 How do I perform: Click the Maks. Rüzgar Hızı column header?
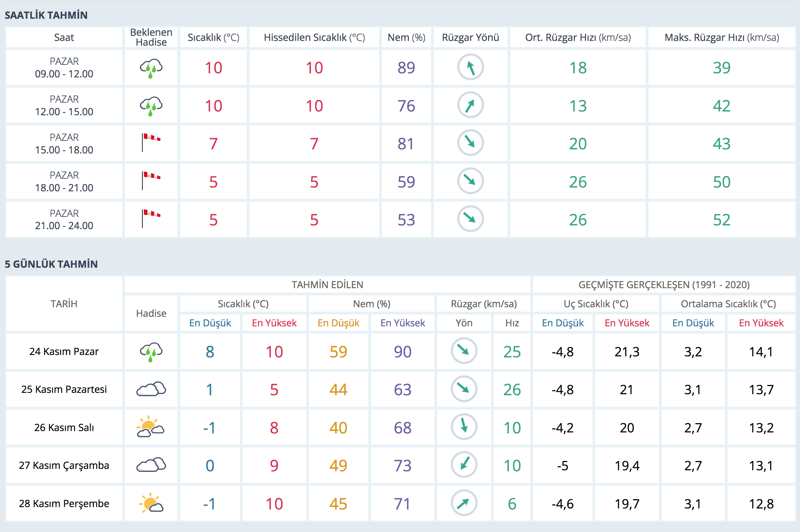tap(722, 38)
